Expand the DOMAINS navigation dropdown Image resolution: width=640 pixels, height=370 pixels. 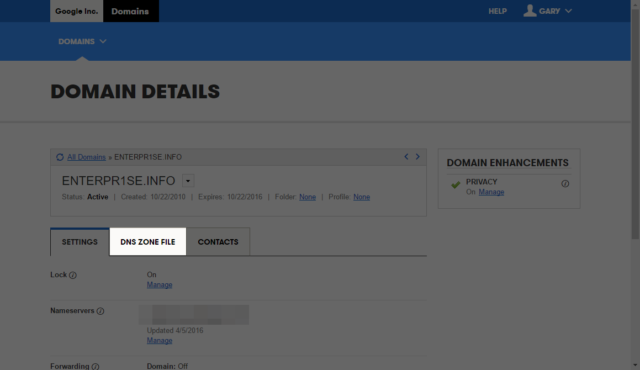click(82, 41)
